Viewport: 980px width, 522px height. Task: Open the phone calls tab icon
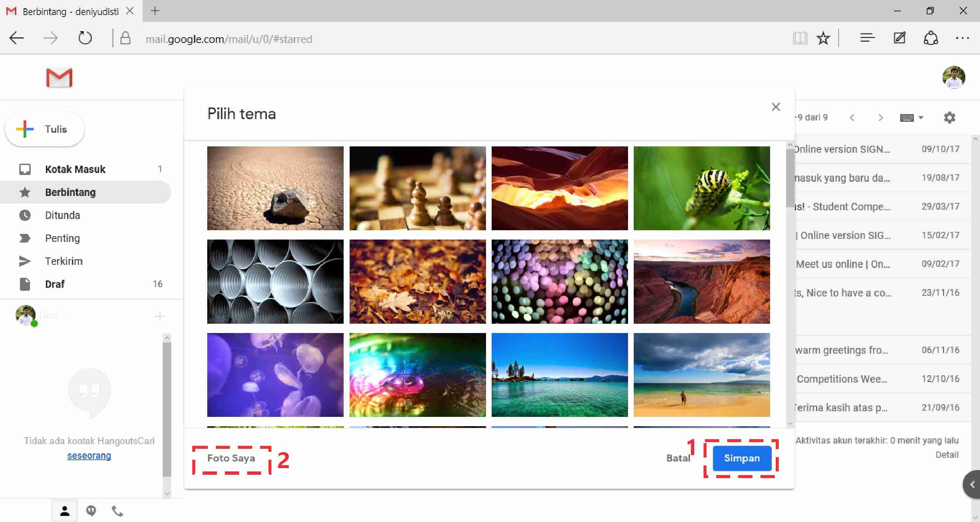117,511
